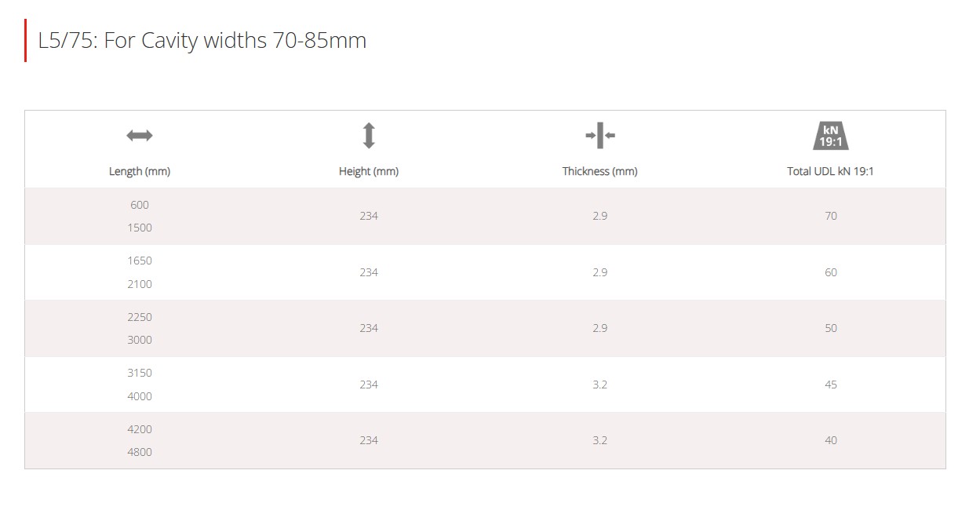The height and width of the screenshot is (514, 980).
Task: Click the Thickness arrows icon
Action: 600,136
